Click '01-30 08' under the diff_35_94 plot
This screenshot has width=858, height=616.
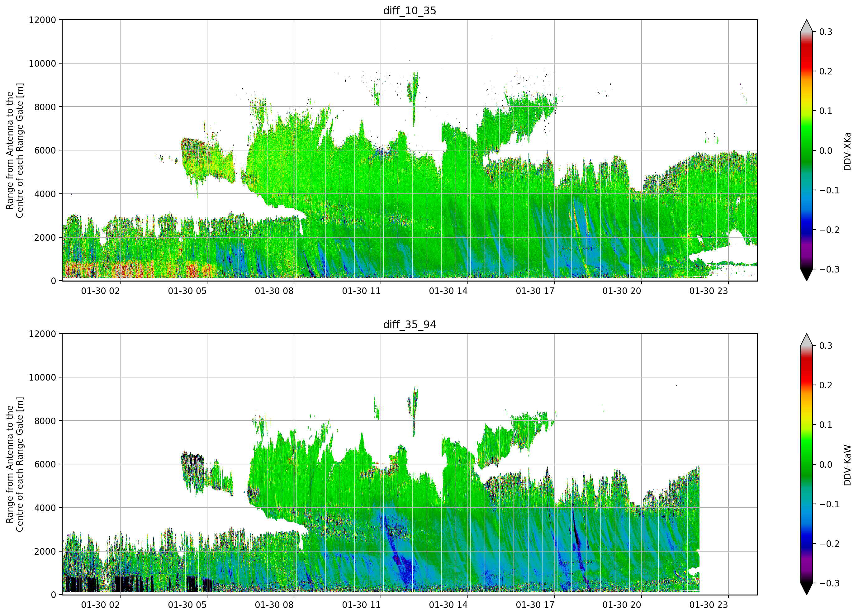click(274, 605)
